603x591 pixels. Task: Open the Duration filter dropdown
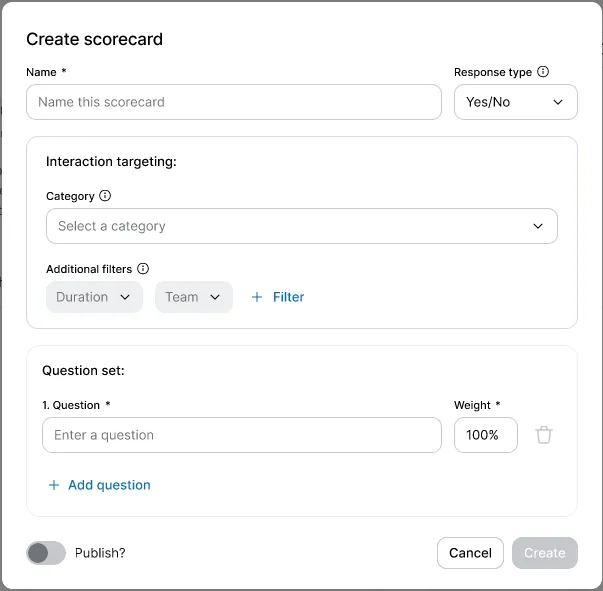(94, 297)
